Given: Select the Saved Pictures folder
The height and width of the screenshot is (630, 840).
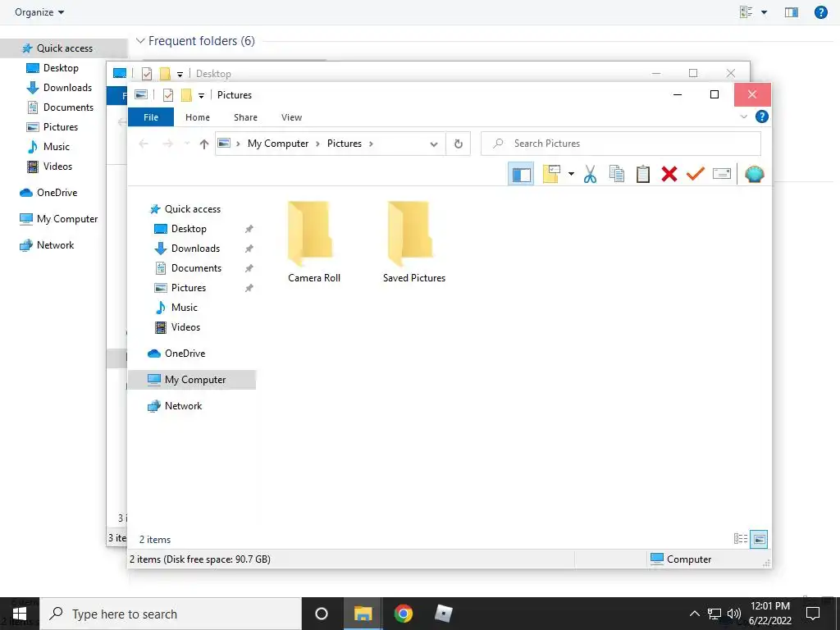Looking at the screenshot, I should click(414, 242).
